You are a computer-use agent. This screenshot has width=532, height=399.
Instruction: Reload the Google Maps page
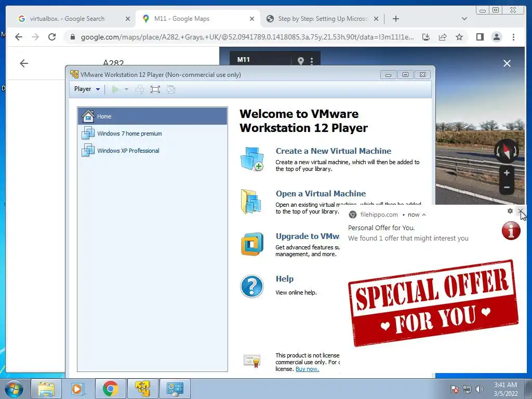coord(52,37)
